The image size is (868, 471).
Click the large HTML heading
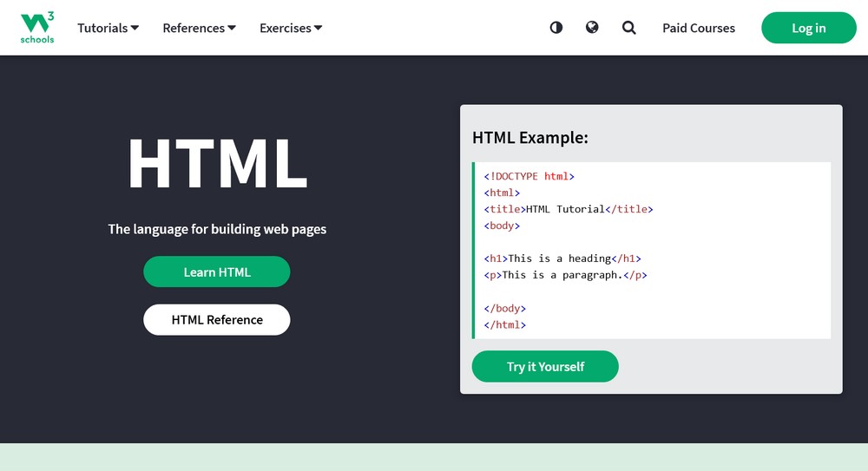pyautogui.click(x=217, y=164)
